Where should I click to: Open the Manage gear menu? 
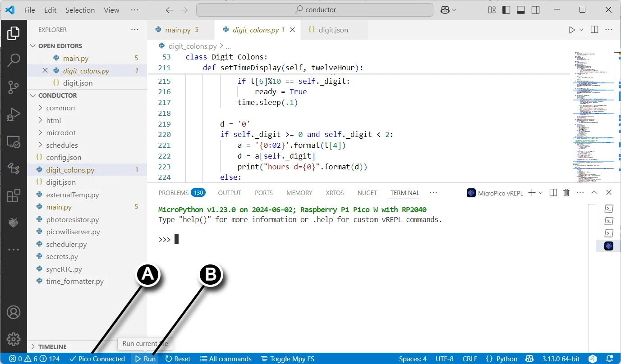tap(14, 339)
